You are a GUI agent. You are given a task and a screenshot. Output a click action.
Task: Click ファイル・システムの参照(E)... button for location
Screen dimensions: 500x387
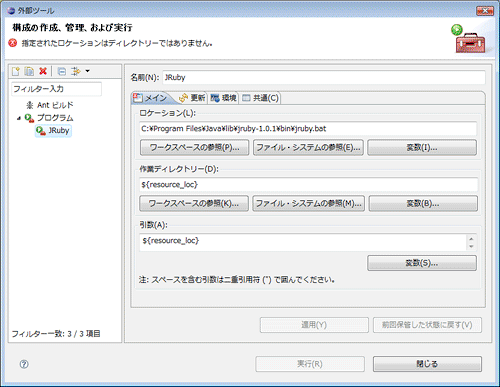coord(308,147)
